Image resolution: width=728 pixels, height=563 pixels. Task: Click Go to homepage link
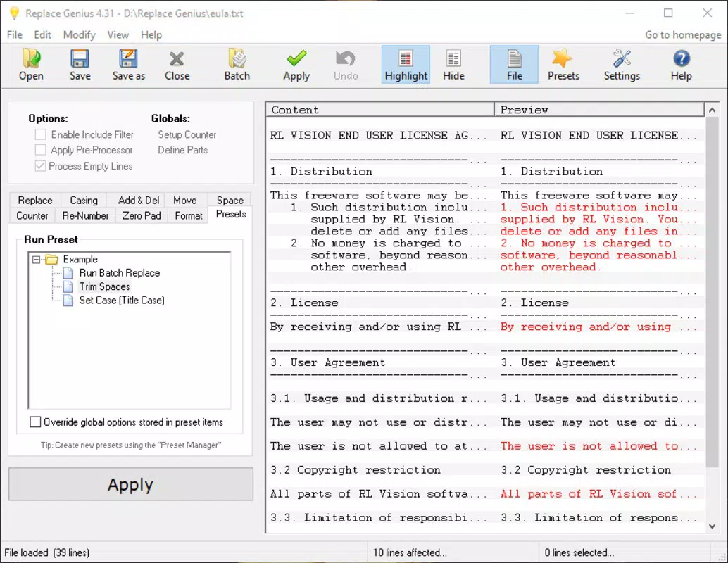(683, 34)
